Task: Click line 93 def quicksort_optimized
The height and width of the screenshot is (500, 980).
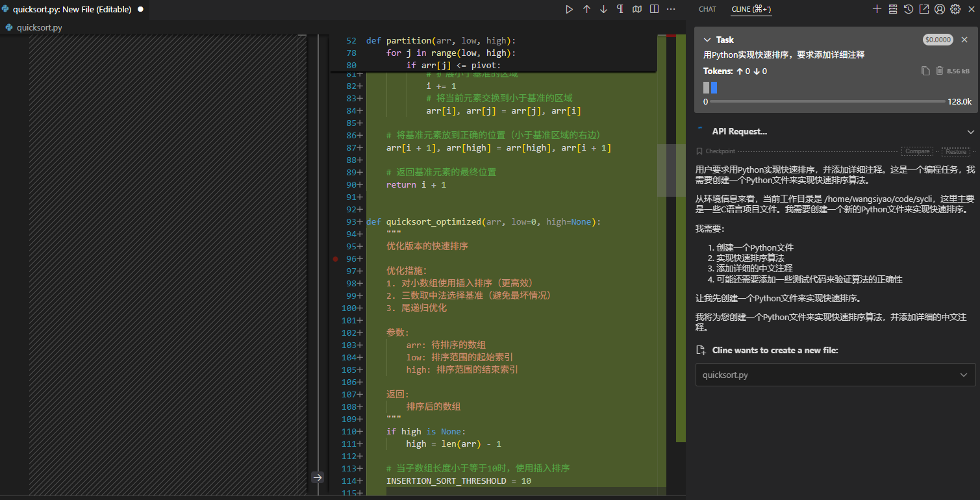Action: pos(484,221)
